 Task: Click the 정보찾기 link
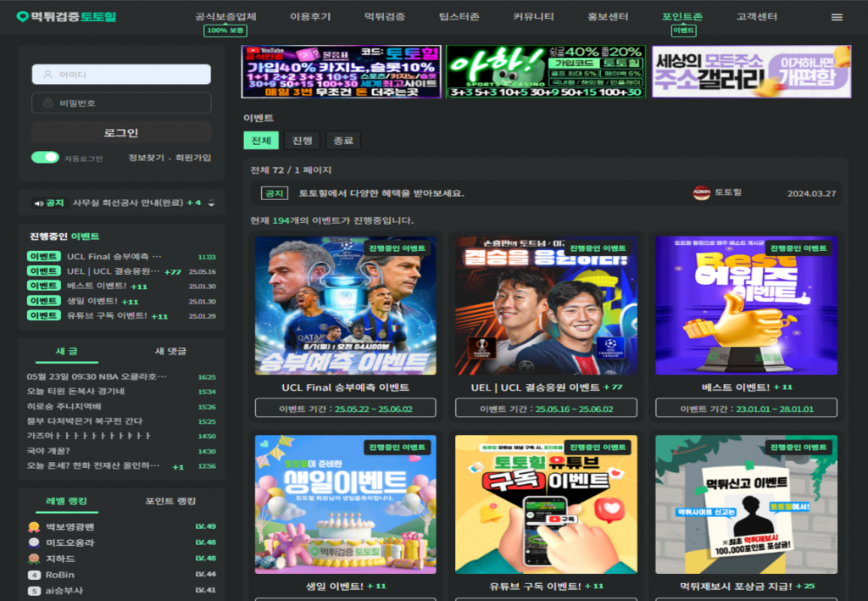[146, 158]
